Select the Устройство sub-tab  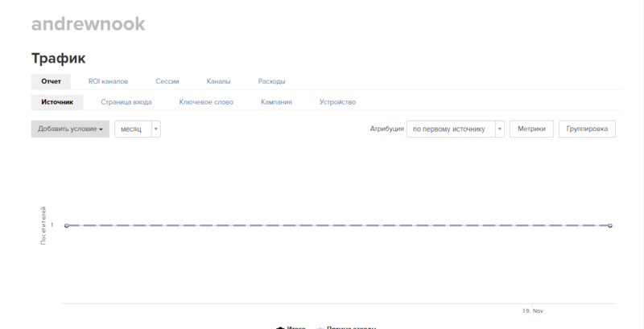pos(337,102)
